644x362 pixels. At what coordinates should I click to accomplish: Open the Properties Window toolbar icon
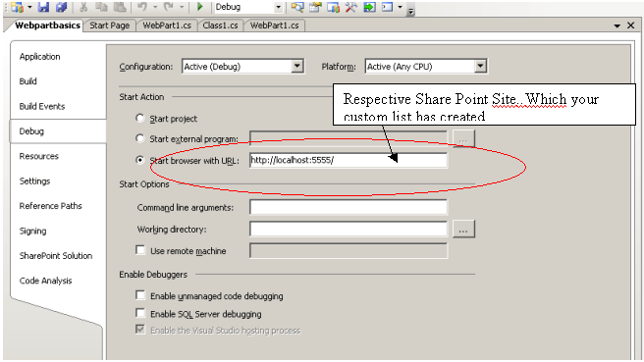(x=315, y=7)
